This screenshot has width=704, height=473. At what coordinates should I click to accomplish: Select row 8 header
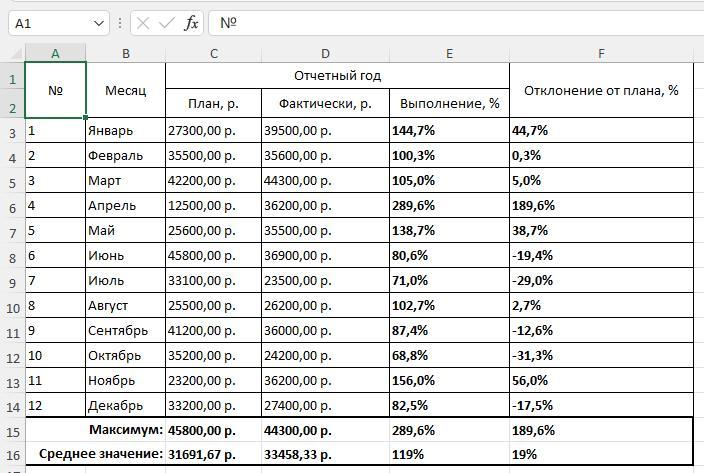click(x=13, y=257)
